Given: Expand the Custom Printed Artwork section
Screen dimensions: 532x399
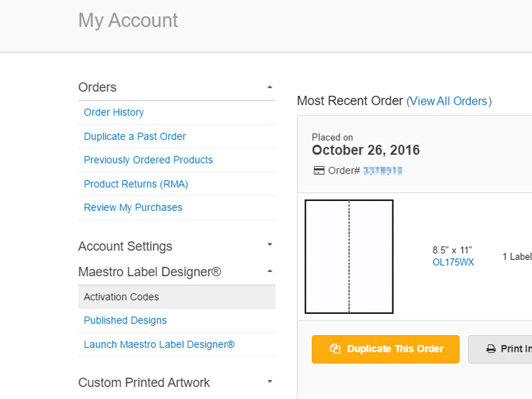Looking at the screenshot, I should (x=269, y=382).
